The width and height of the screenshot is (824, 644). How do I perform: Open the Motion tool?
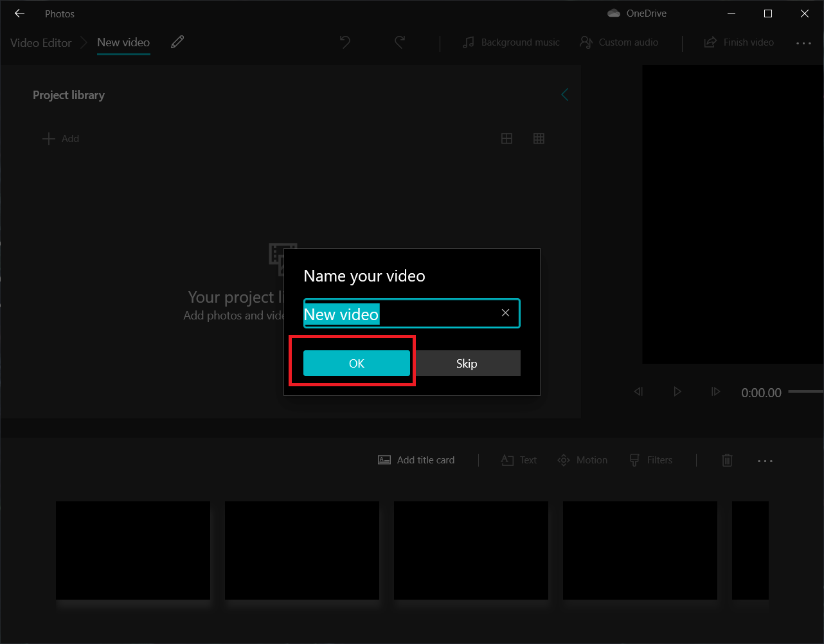(582, 460)
